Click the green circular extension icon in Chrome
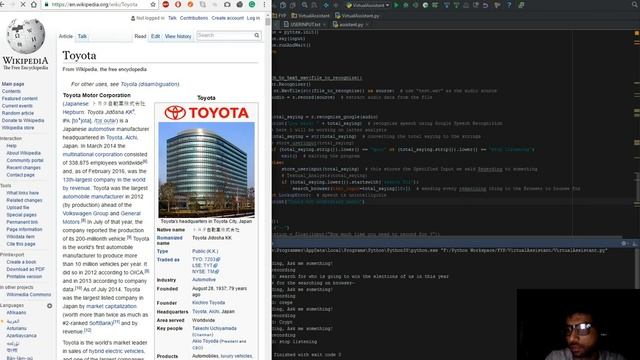The width and height of the screenshot is (640, 360). tap(252, 4)
